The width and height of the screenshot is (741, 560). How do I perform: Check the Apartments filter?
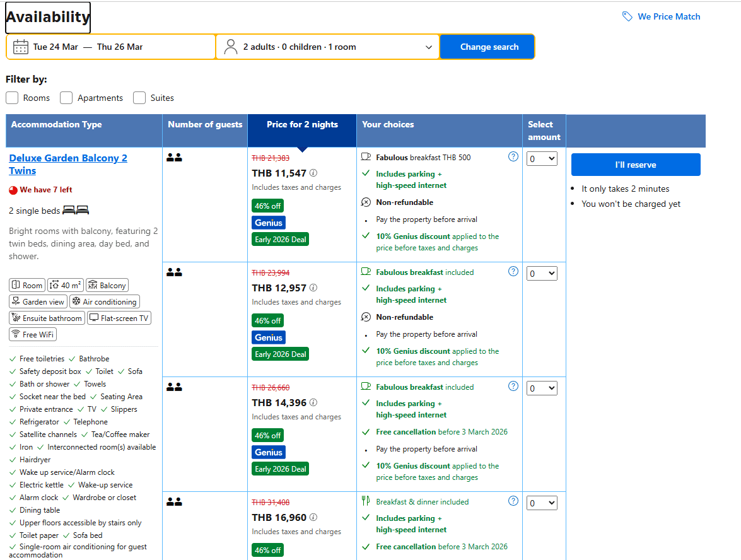[x=66, y=98]
